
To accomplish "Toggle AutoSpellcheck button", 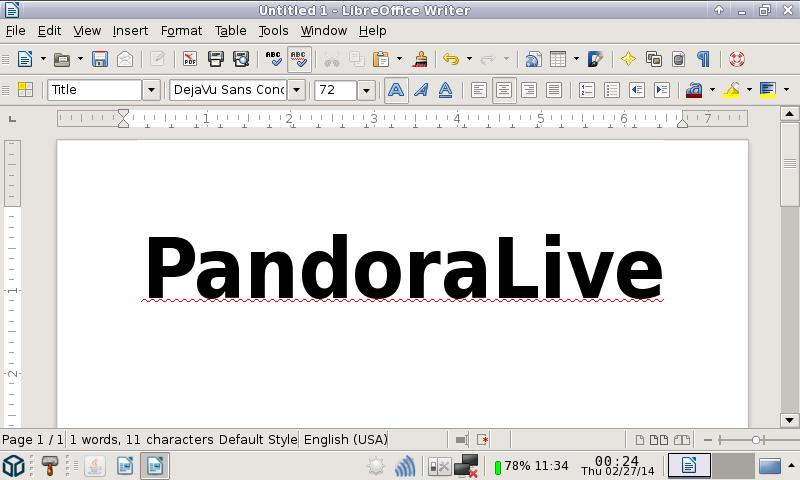I will tap(299, 59).
